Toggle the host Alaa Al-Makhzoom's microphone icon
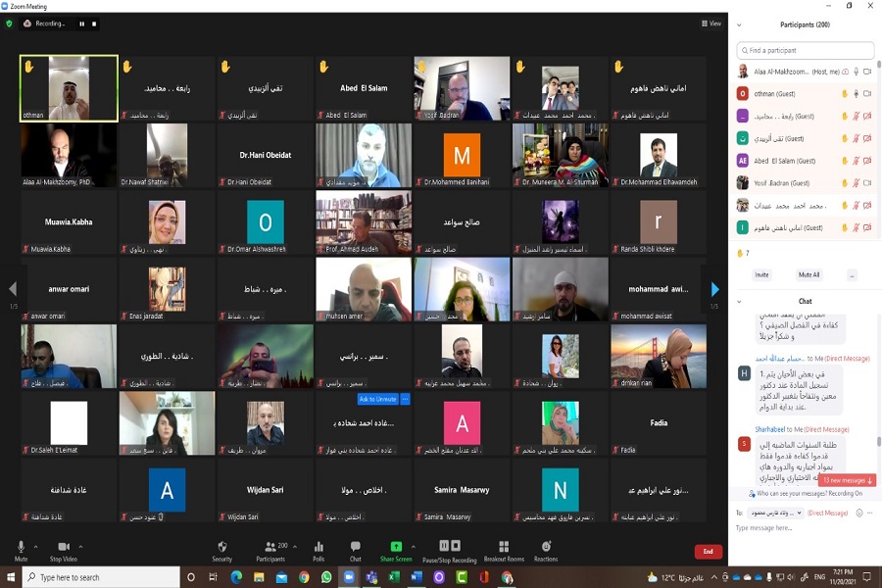 pos(857,72)
